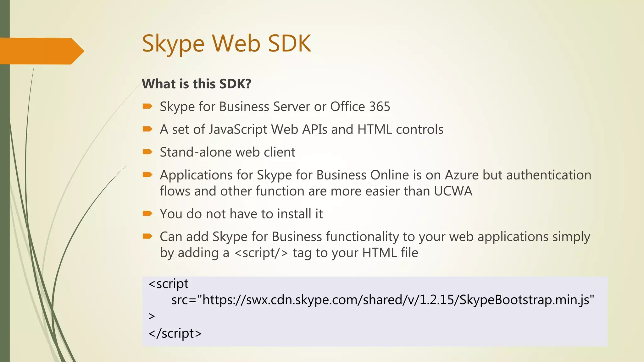This screenshot has width=644, height=362.
Task: Select the src URL with SkypeBootstrap.min.js
Action: (x=383, y=300)
